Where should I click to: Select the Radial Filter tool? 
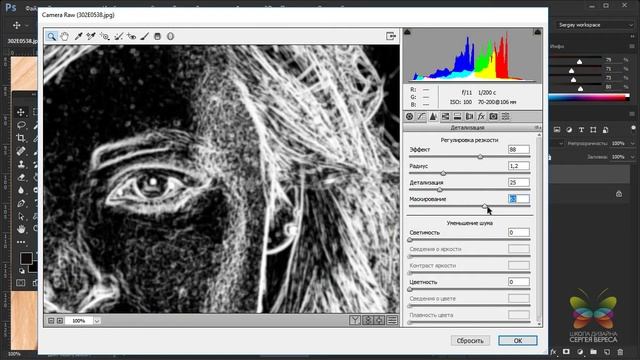click(171, 36)
